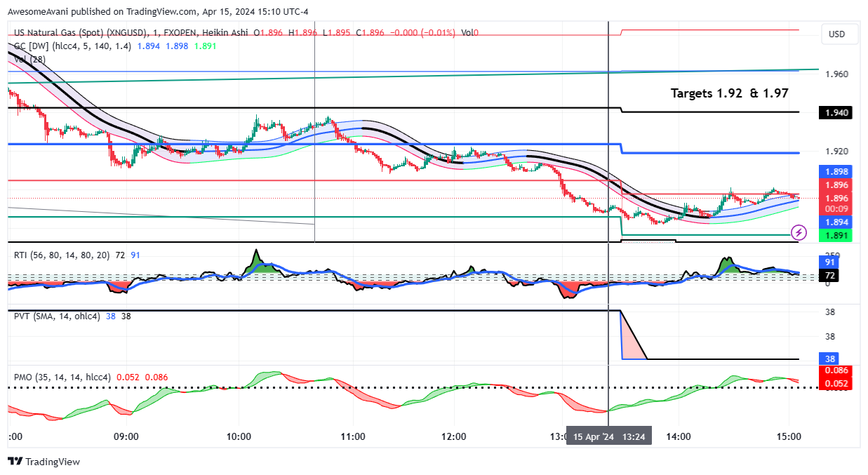Screen dimensions: 868x475
Task: Click the 10:00 time axis label
Action: 239,436
